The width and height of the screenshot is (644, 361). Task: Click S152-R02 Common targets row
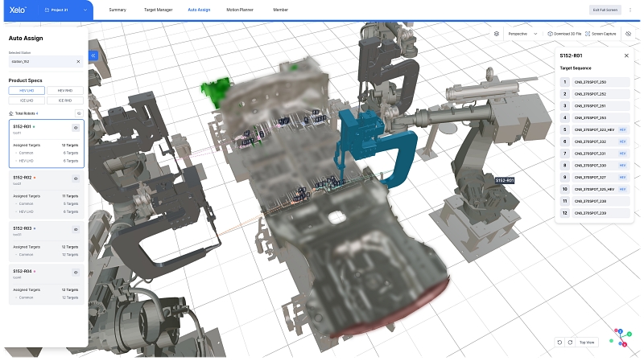pyautogui.click(x=46, y=204)
